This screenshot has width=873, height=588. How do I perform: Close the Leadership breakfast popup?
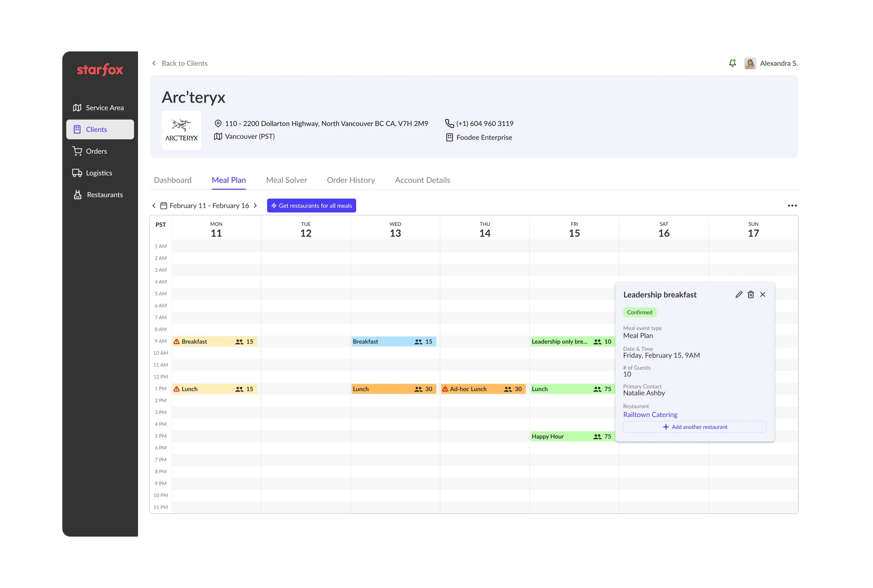pos(763,294)
